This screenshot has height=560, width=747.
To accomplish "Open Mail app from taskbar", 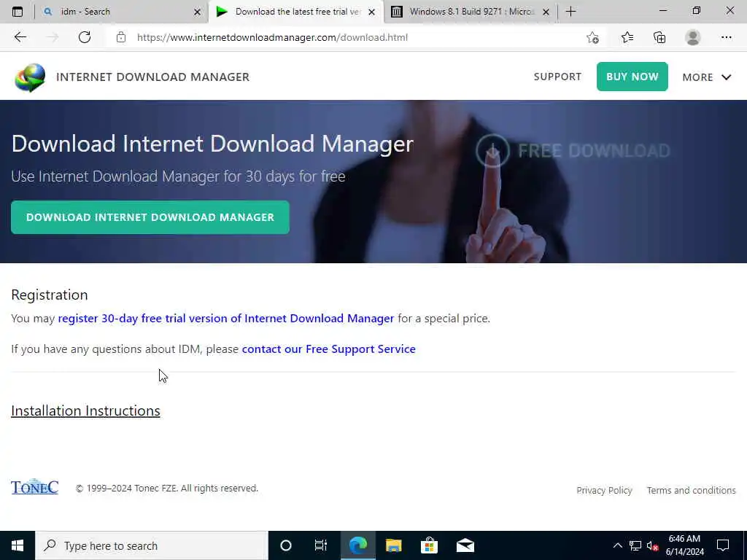I will click(x=465, y=545).
